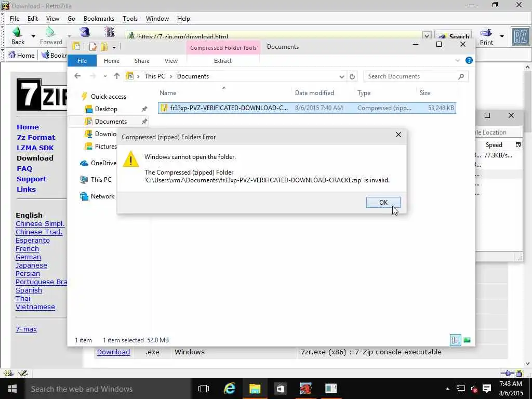
Task: Click the Download link for 7zr.exe
Action: pos(113,352)
